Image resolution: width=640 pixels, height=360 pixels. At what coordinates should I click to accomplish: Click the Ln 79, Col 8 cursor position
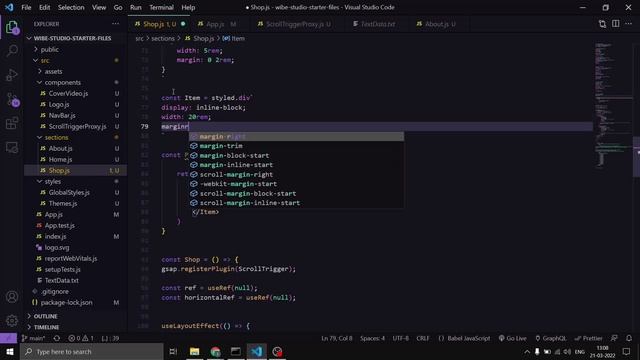coord(337,338)
